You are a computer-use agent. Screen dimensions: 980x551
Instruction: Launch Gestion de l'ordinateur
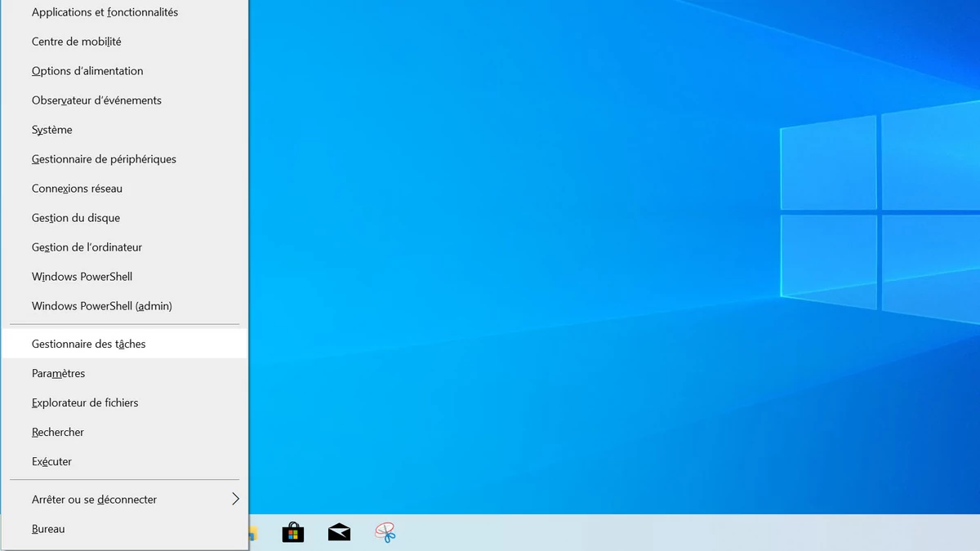pyautogui.click(x=87, y=247)
